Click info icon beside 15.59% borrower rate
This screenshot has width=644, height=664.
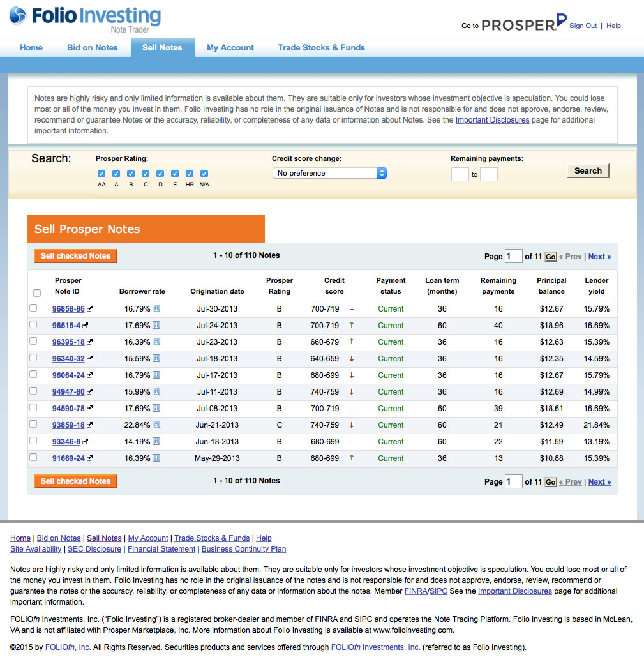click(x=156, y=358)
